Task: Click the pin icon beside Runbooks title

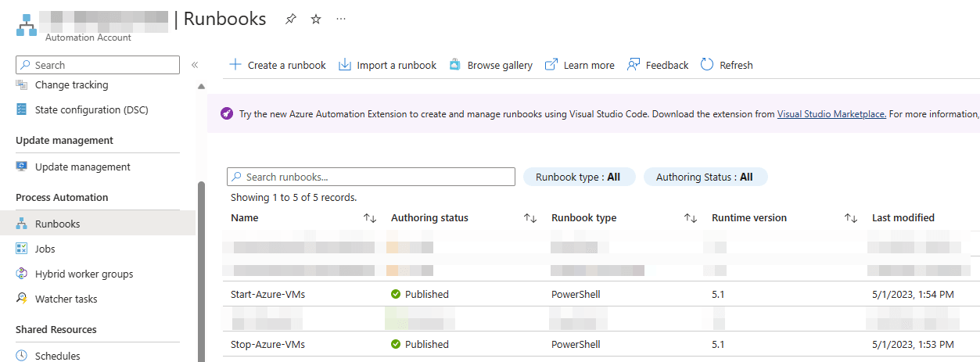Action: click(291, 20)
